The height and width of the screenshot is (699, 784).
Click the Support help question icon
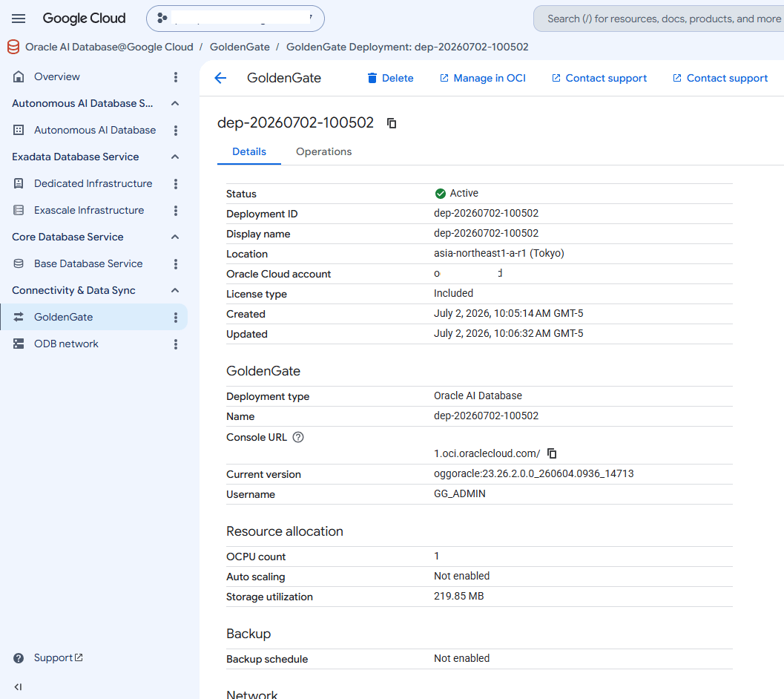point(19,658)
